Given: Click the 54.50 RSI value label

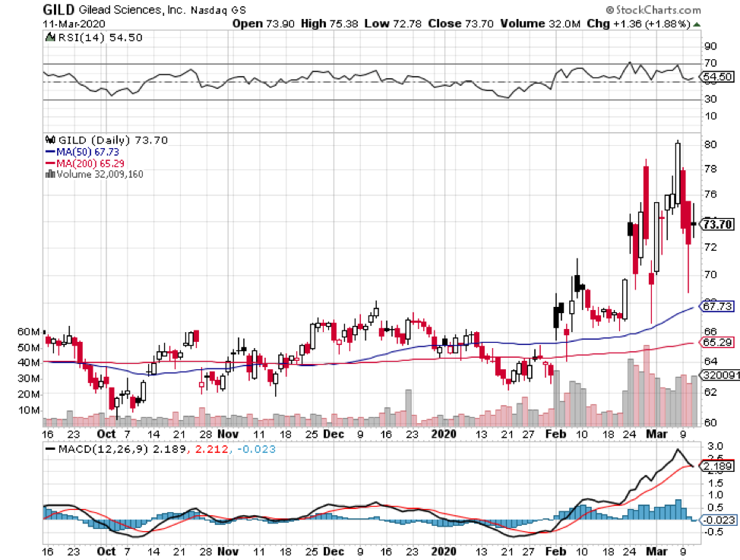Looking at the screenshot, I should click(x=717, y=77).
